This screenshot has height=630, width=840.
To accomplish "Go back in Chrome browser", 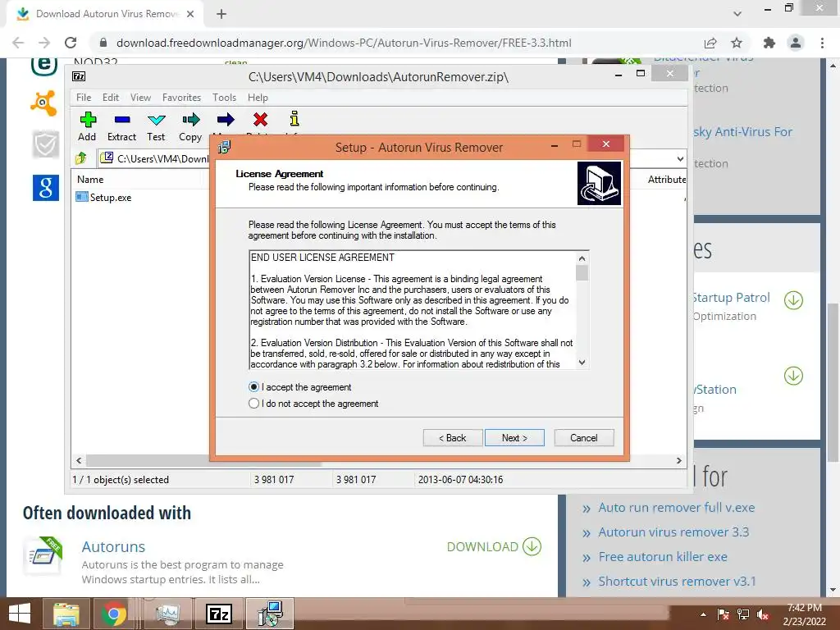I will pos(18,43).
